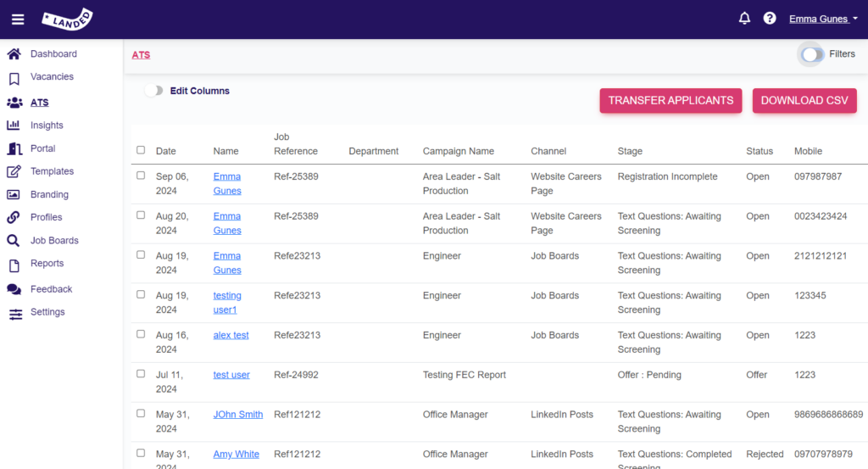Viewport: 868px width, 469px height.
Task: Click the Job Boards magnifier icon
Action: 14,240
